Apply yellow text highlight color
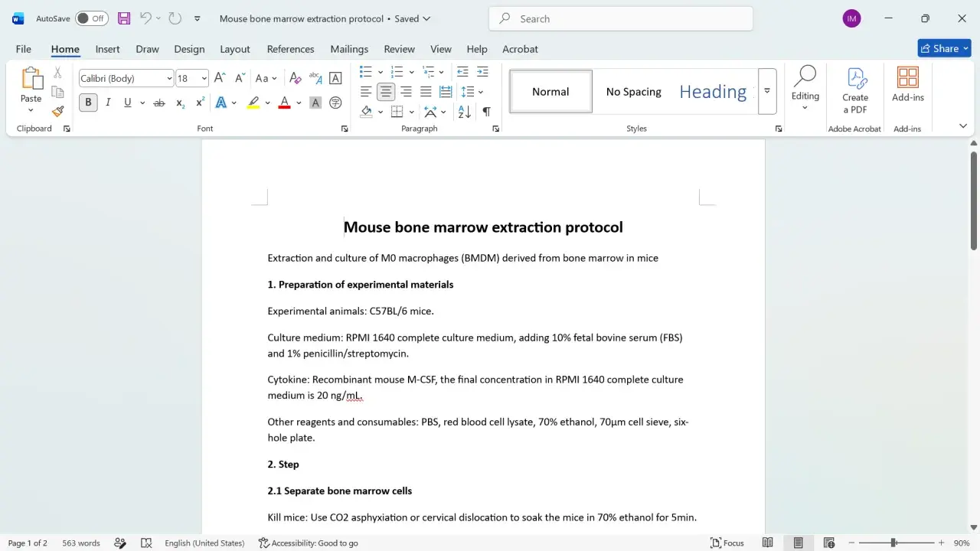 [x=253, y=103]
